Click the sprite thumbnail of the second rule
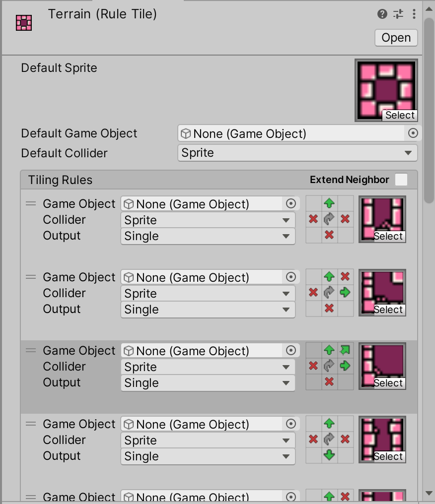Screen dimensions: 435x504 point(382,288)
